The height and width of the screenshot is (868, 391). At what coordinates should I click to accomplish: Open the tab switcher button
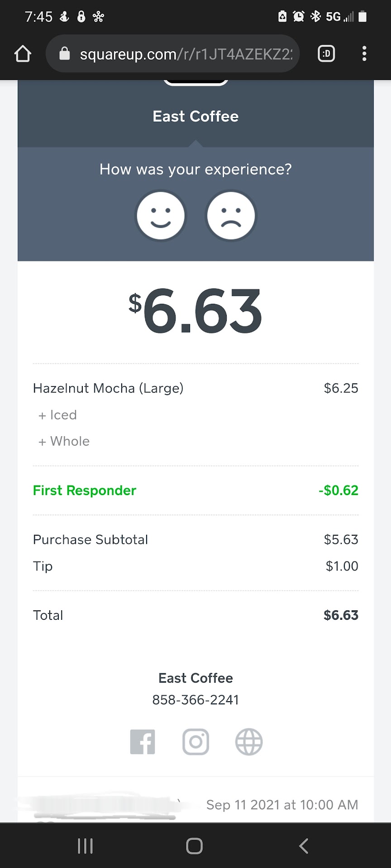(326, 54)
